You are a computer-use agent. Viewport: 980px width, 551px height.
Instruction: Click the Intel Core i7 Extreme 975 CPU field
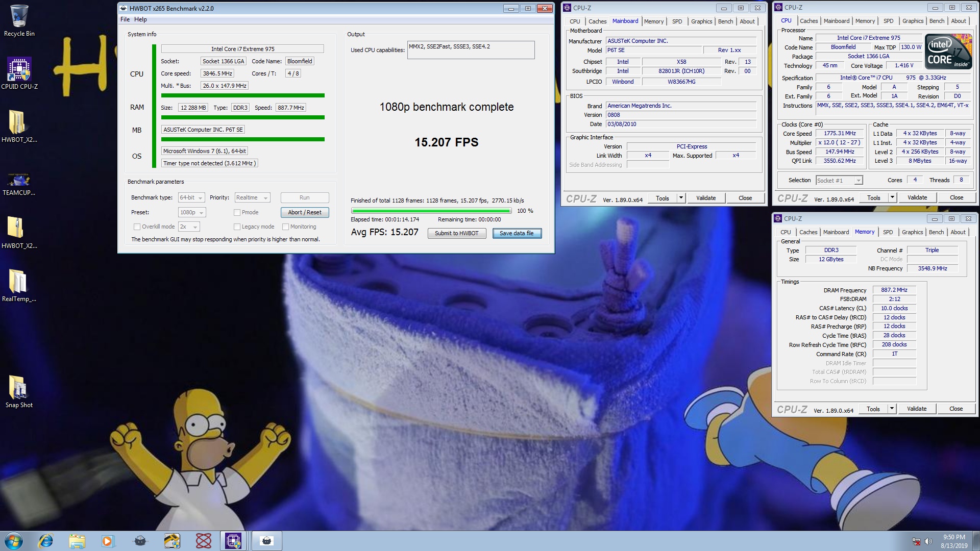click(x=242, y=49)
